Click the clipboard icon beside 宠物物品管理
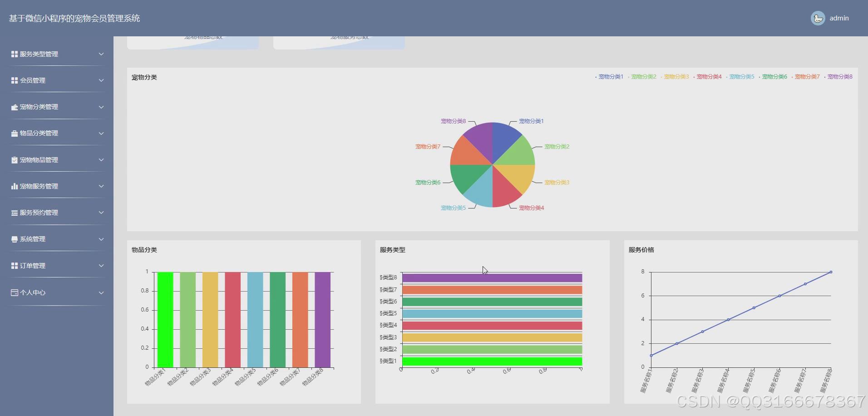Screen dimensions: 868x416 click(x=15, y=160)
